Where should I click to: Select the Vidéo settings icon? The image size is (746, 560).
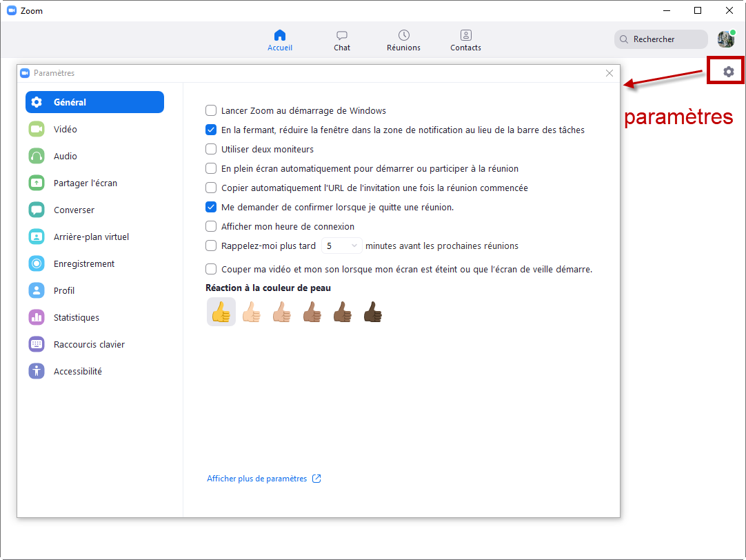point(37,129)
